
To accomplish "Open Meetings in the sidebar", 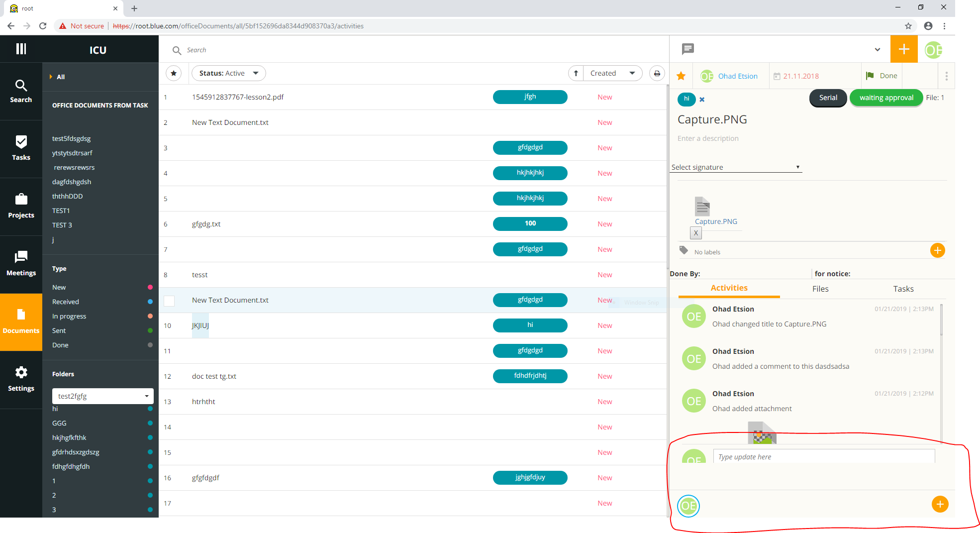I will click(21, 264).
